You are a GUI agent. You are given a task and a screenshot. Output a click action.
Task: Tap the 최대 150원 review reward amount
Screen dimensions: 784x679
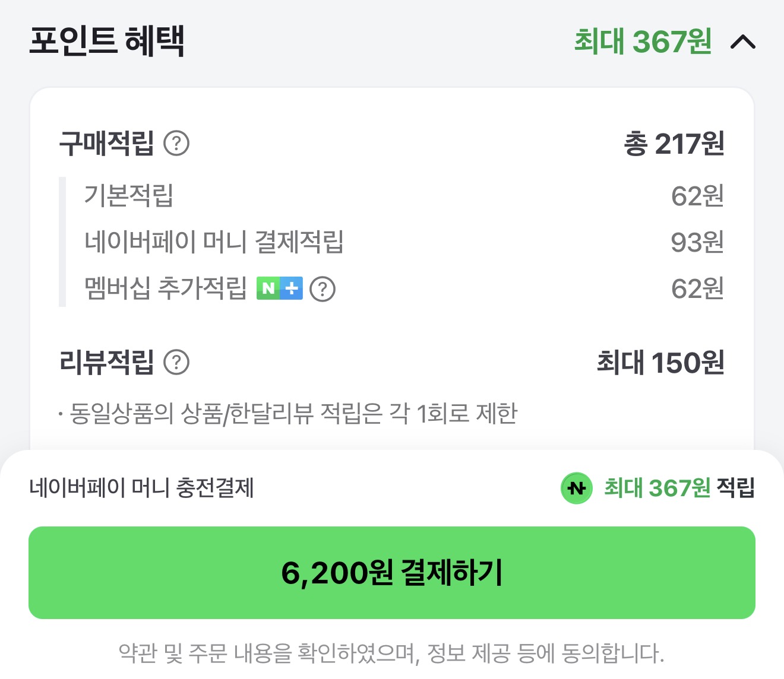tap(660, 362)
